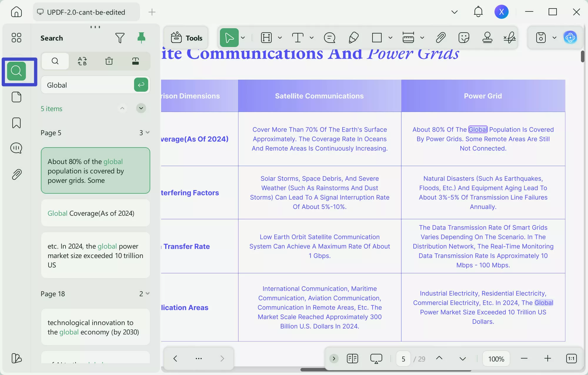Image resolution: width=588 pixels, height=375 pixels.
Task: Select the Stamp tool
Action: (487, 38)
